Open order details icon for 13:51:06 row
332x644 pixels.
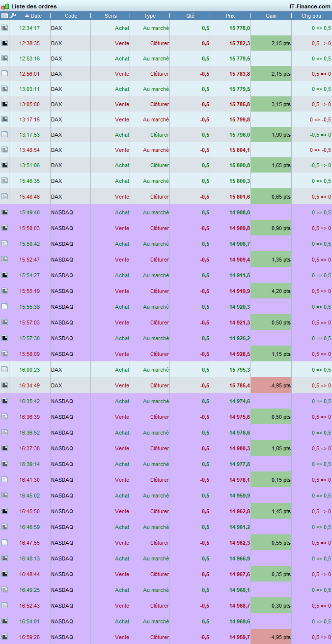click(4, 165)
